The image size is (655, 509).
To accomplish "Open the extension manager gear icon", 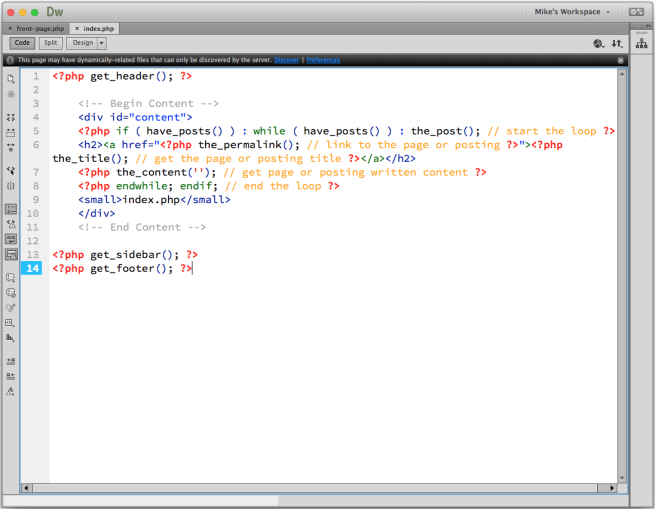I will pos(636,12).
